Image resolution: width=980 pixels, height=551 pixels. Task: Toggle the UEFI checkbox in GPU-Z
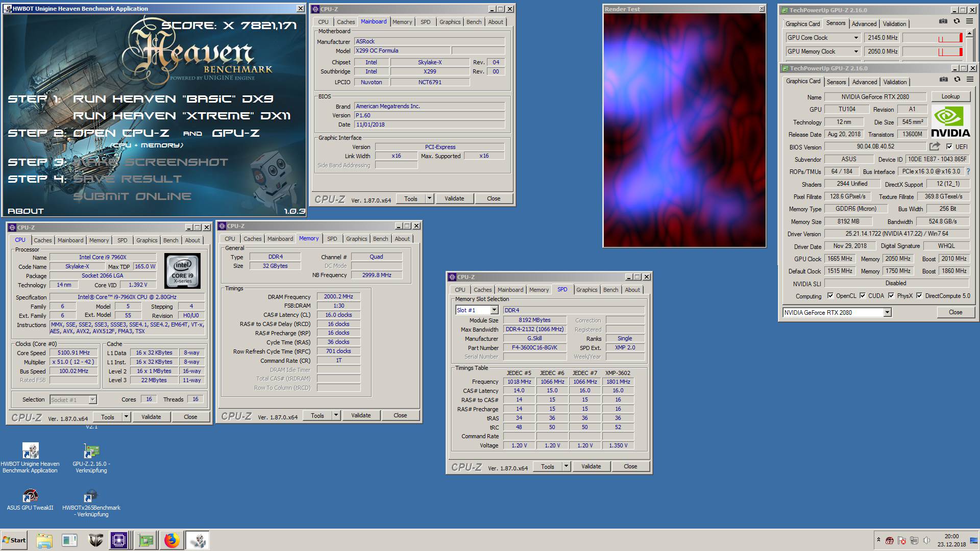[949, 146]
